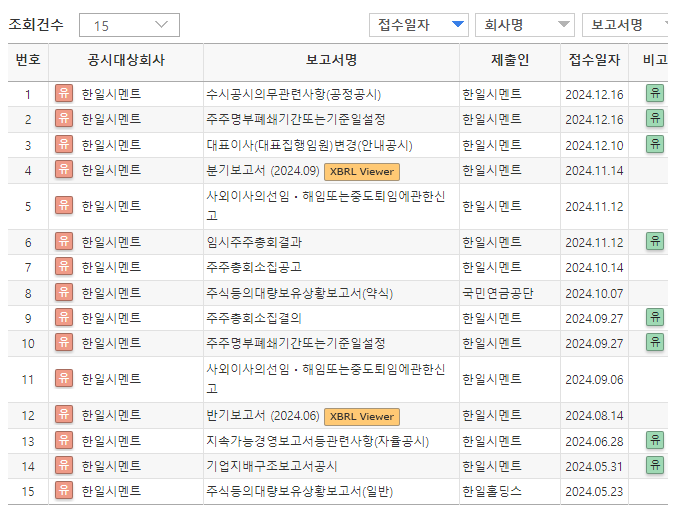
Task: Click date 2024.11.14
Action: [x=594, y=171]
